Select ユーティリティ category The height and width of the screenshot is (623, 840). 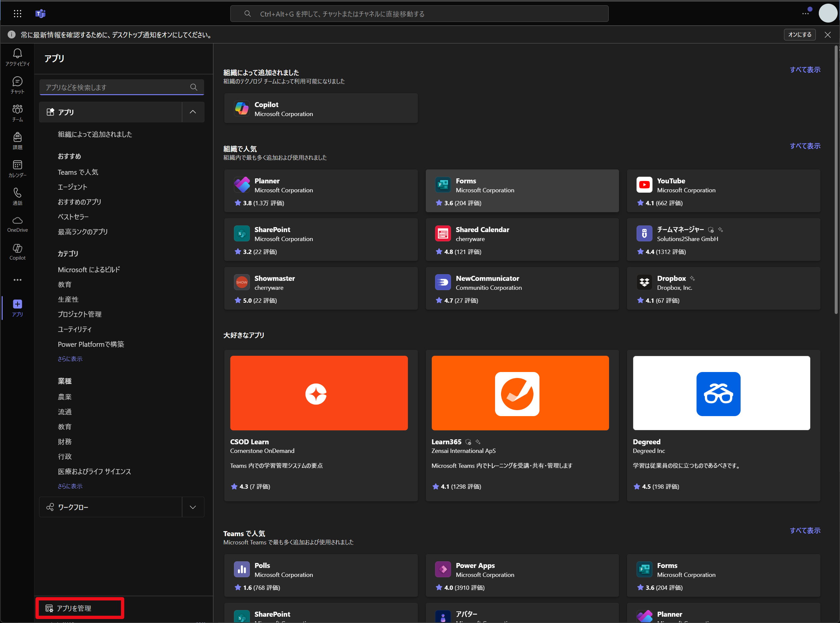[x=75, y=329]
